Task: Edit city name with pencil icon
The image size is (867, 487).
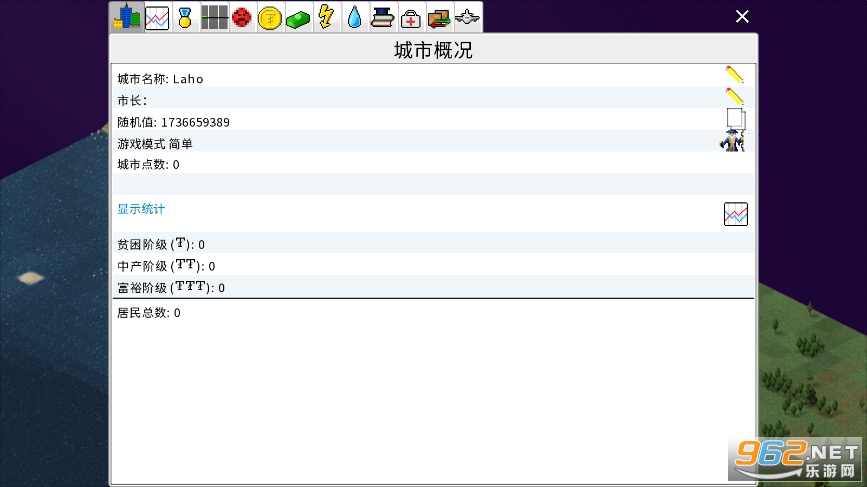Action: 735,75
